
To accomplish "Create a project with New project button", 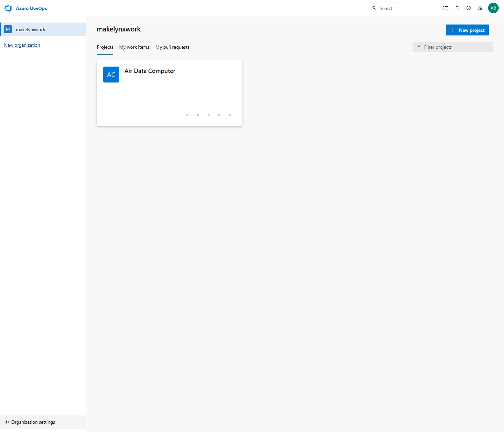I will click(x=467, y=30).
